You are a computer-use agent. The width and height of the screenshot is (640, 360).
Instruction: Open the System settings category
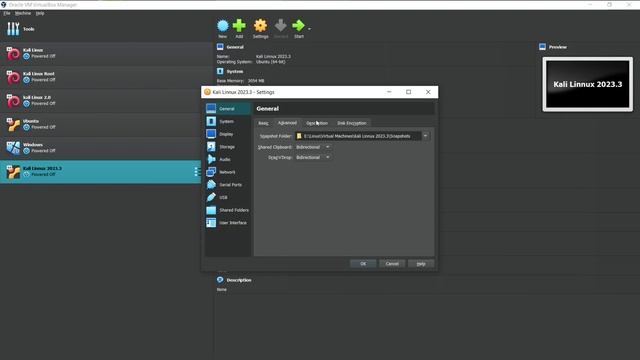click(x=228, y=121)
